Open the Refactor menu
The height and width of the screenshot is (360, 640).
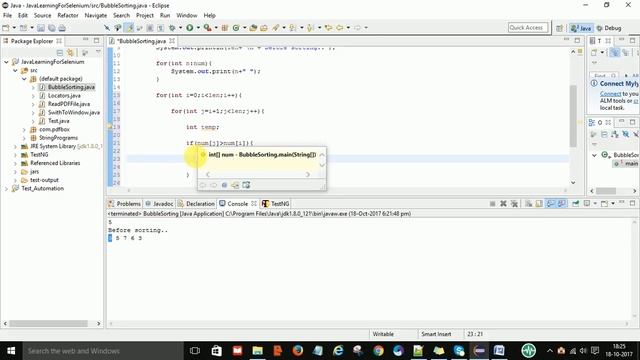tap(68, 16)
